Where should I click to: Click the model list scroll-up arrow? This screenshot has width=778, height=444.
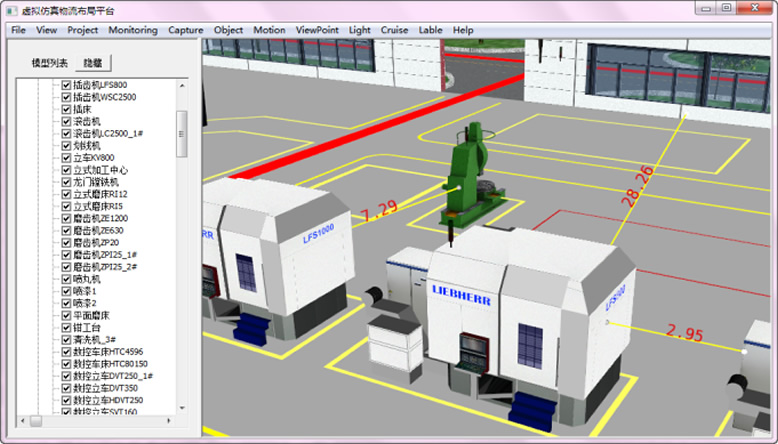pos(182,86)
